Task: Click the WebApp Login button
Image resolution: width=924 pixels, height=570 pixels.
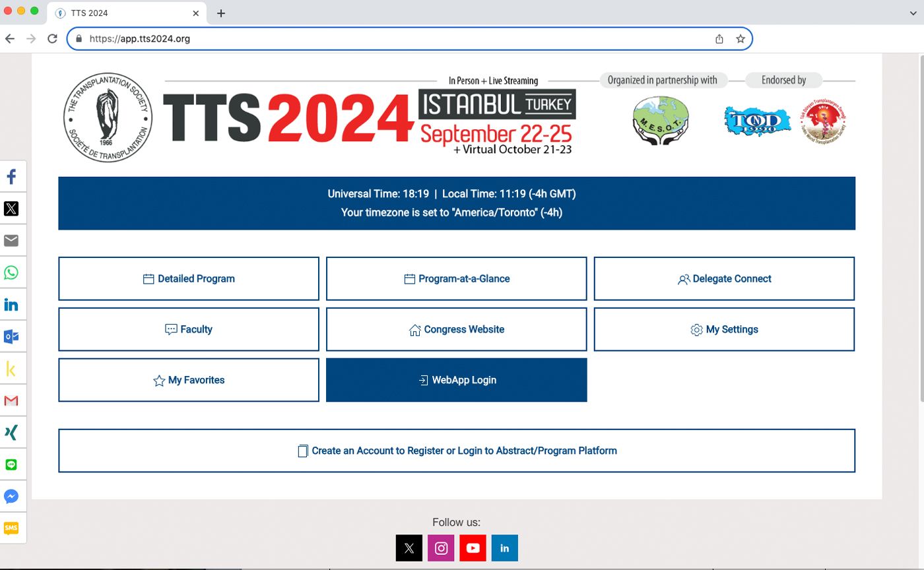Action: [456, 380]
